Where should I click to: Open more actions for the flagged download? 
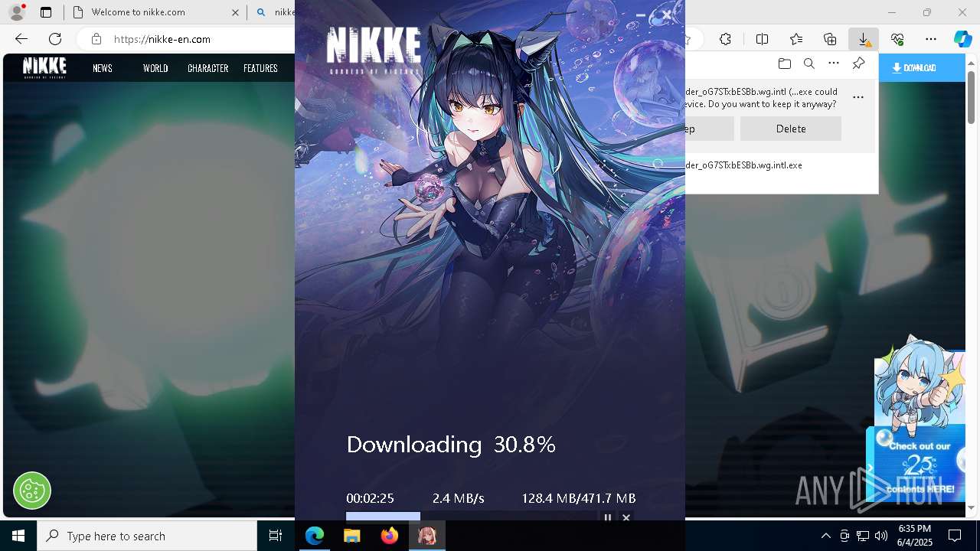coord(858,97)
